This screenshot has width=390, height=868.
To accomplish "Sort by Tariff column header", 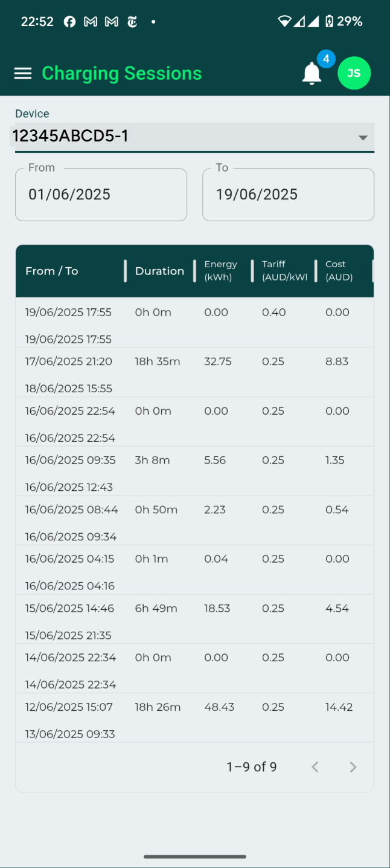I will tap(284, 271).
